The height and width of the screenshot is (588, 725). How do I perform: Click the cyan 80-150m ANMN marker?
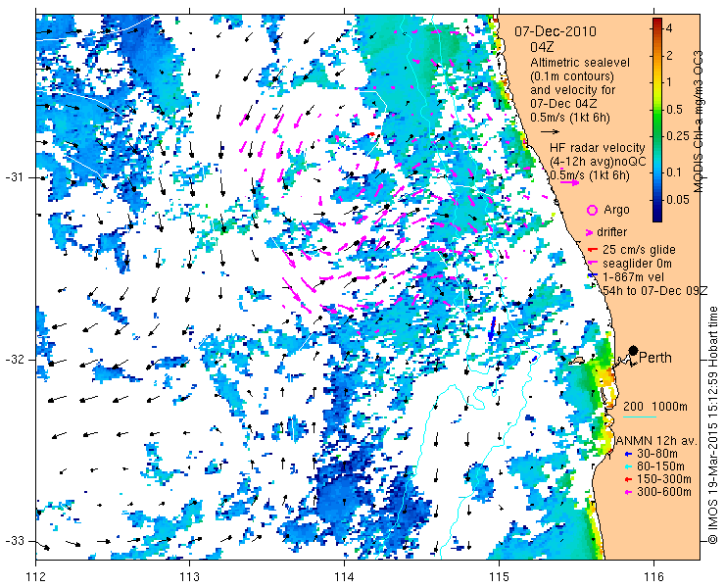pyautogui.click(x=628, y=466)
